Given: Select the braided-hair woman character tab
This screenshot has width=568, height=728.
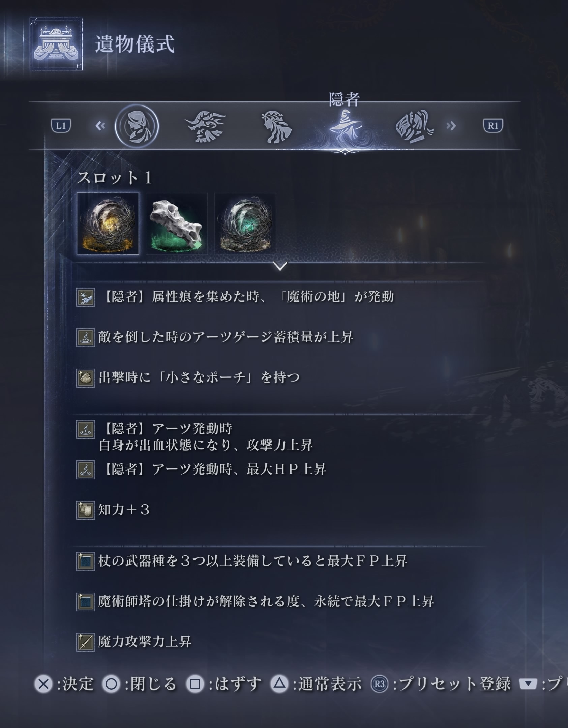Looking at the screenshot, I should (276, 127).
